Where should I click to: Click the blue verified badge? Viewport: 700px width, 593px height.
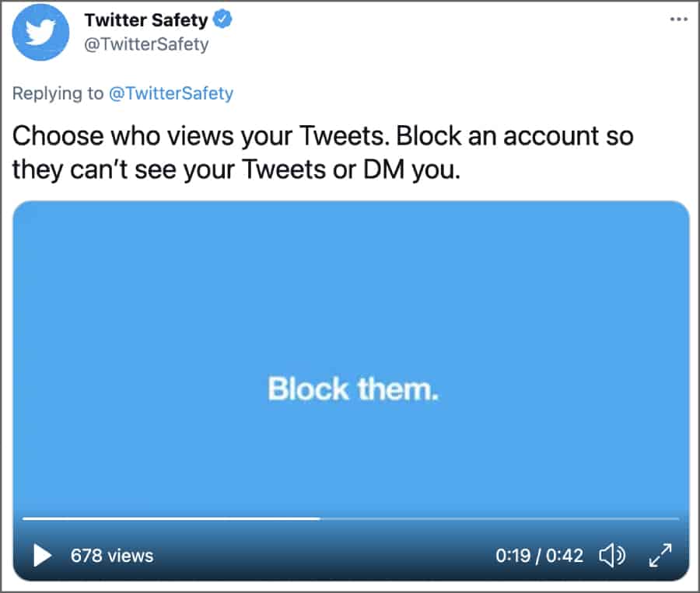pyautogui.click(x=224, y=20)
